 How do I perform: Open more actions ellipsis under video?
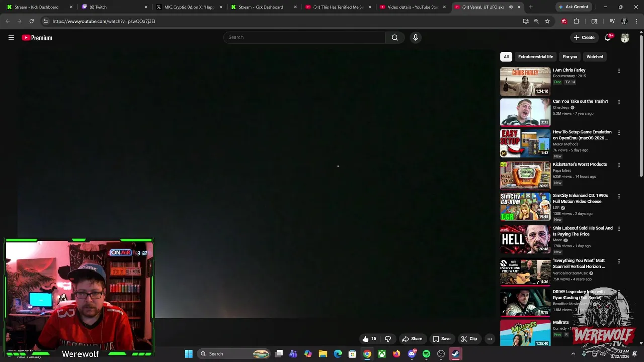[489, 339]
